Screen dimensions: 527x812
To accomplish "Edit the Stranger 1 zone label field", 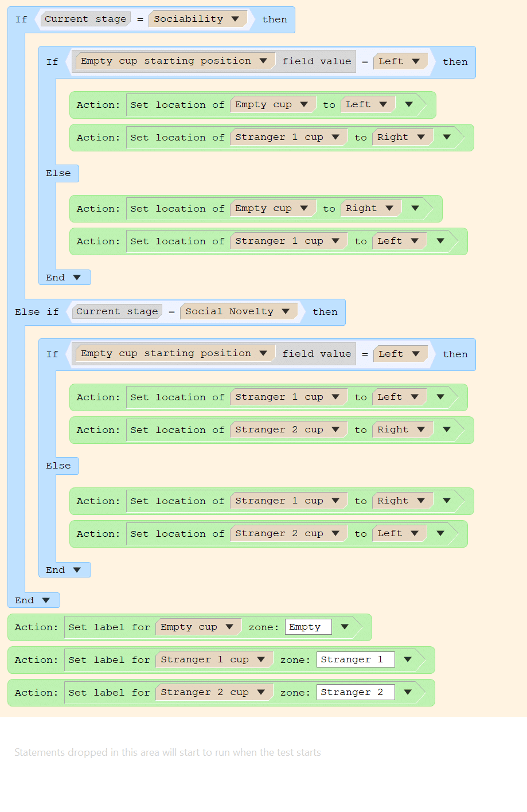I will [x=355, y=659].
